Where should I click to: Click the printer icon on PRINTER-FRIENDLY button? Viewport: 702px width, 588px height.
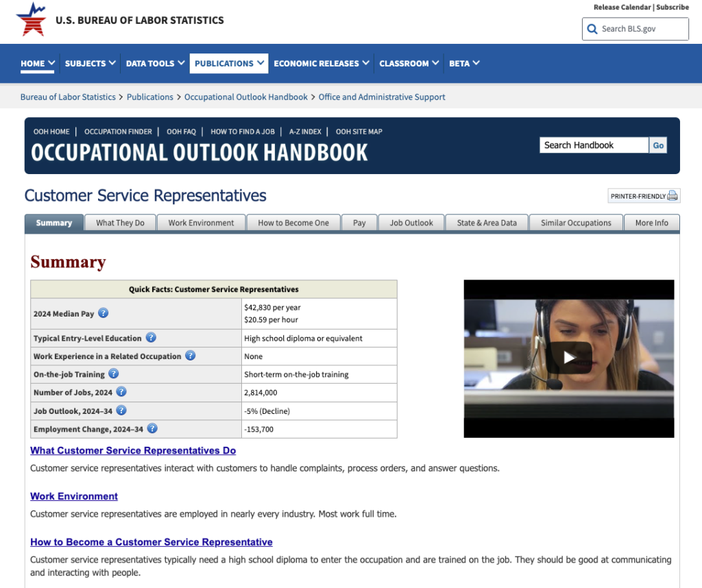[x=672, y=195]
